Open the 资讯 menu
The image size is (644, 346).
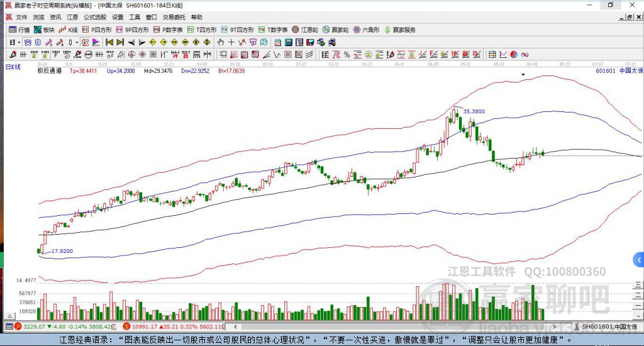pyautogui.click(x=55, y=17)
